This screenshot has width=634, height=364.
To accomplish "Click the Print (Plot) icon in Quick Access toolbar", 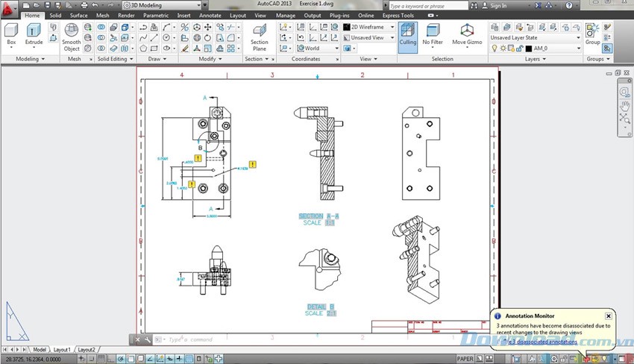I will (84, 5).
